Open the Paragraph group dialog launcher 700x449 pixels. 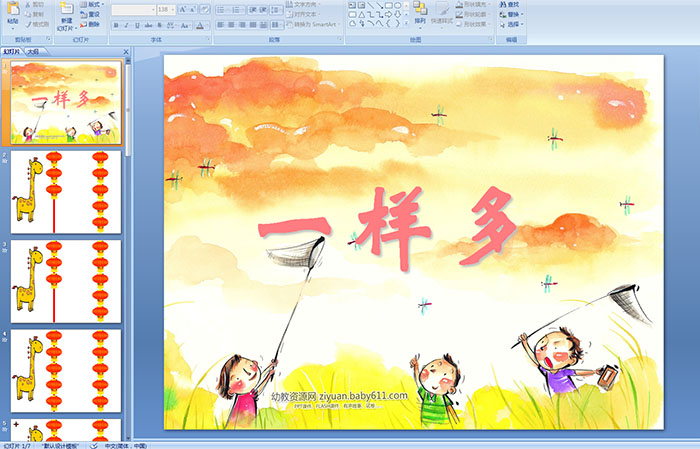(340, 39)
